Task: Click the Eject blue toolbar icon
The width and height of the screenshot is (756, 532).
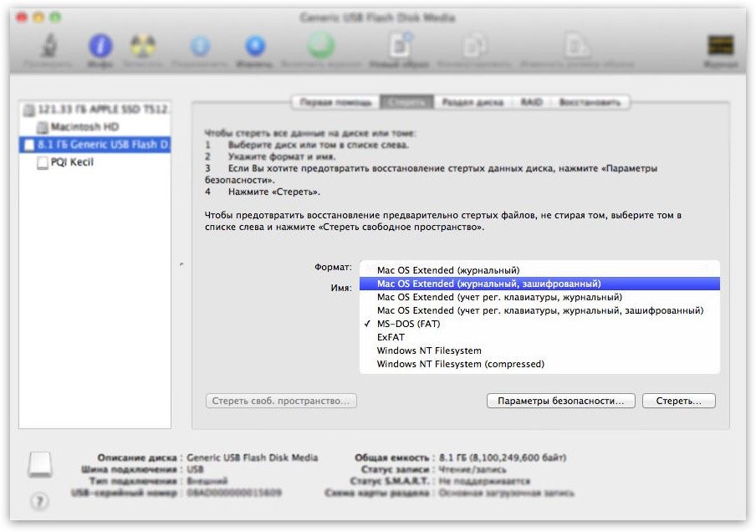Action: [x=256, y=46]
